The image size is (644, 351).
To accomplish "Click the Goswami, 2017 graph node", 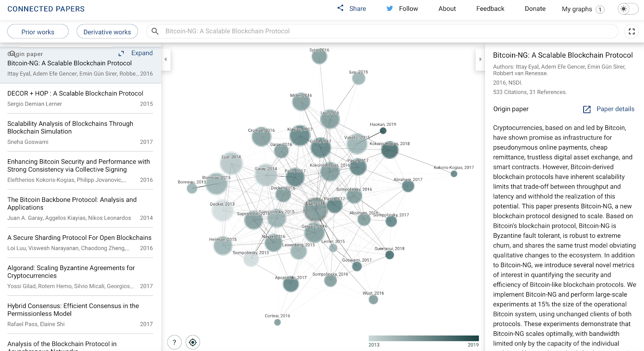I will click(x=357, y=266).
